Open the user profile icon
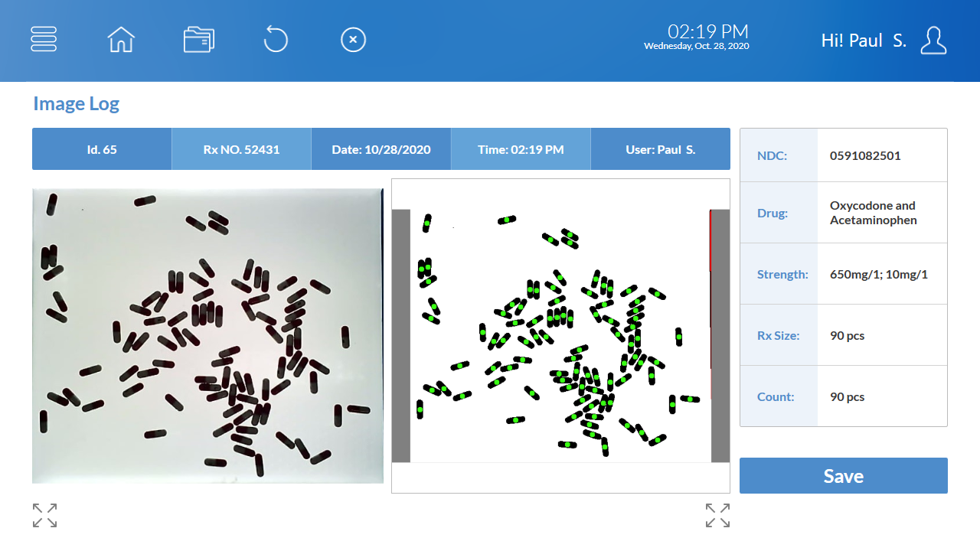The width and height of the screenshot is (980, 551). (933, 41)
